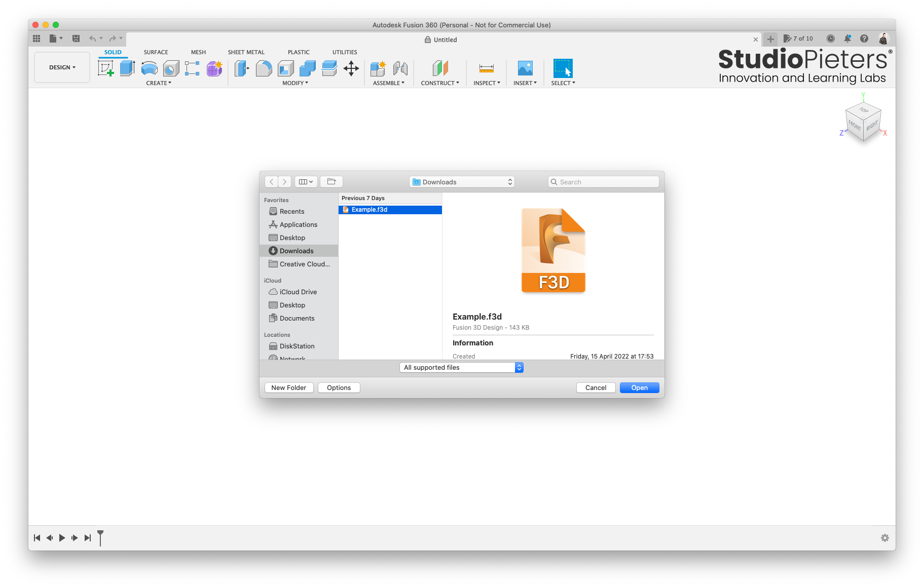Expand the SELECT menu
The height and width of the screenshot is (588, 924).
(563, 83)
